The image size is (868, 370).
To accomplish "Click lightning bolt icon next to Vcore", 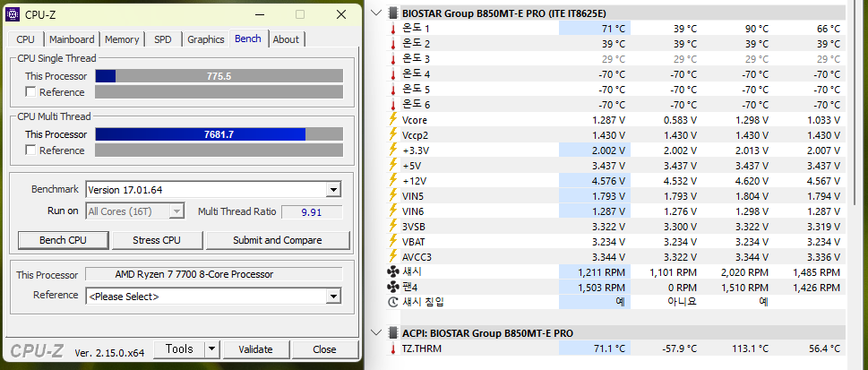I will click(393, 120).
